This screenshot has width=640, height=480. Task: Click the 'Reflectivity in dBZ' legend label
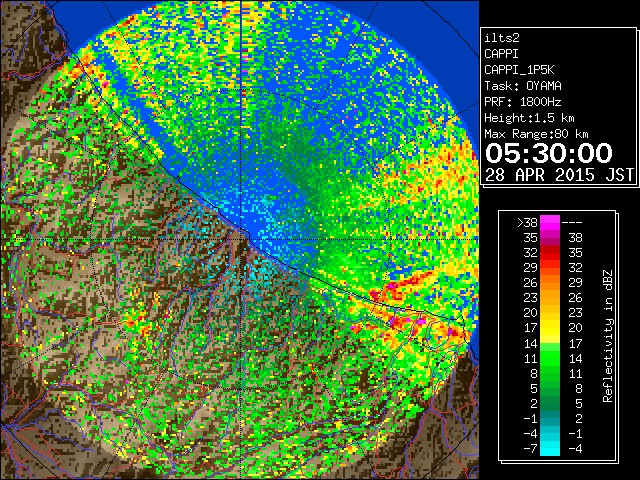point(608,336)
